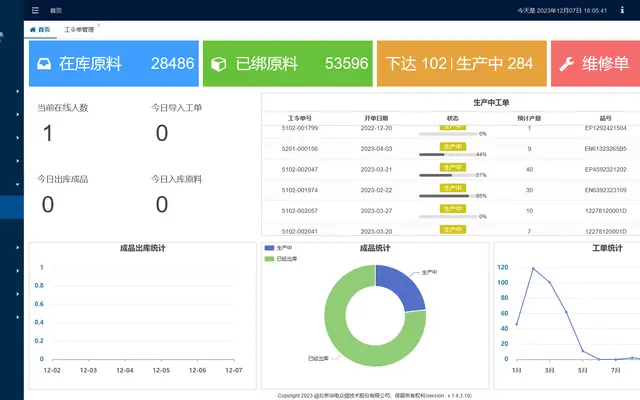This screenshot has width=640, height=400.
Task: Click 生产中 status badge for 5102-002057
Action: [453, 209]
